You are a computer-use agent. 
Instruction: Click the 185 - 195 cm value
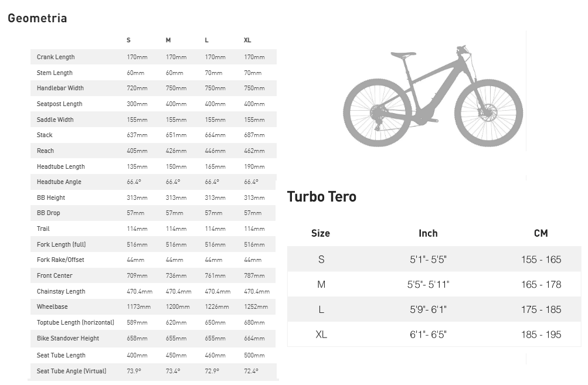(x=541, y=335)
